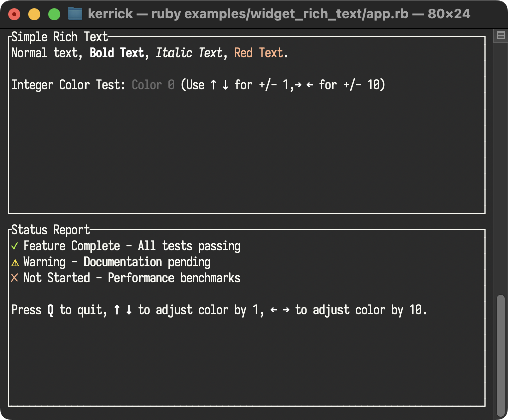Screen dimensions: 508x420
Task: Click the split pane icon at top right
Action: [x=500, y=35]
